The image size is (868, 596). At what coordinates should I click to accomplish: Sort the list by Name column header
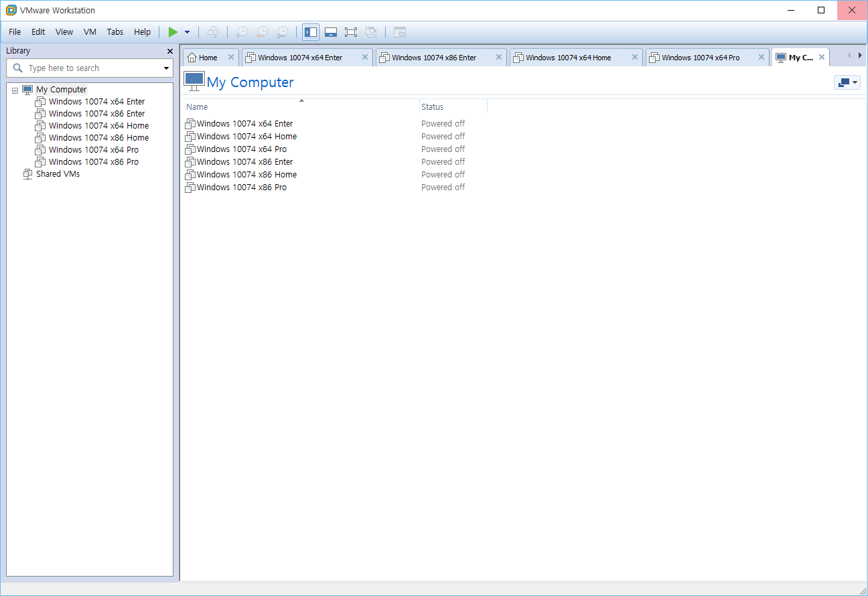click(301, 107)
